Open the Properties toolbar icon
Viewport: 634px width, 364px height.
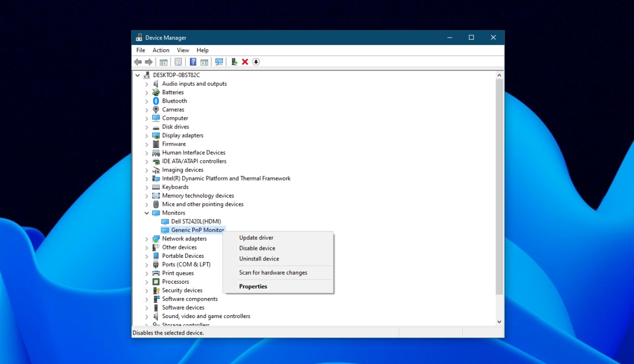[x=178, y=62]
